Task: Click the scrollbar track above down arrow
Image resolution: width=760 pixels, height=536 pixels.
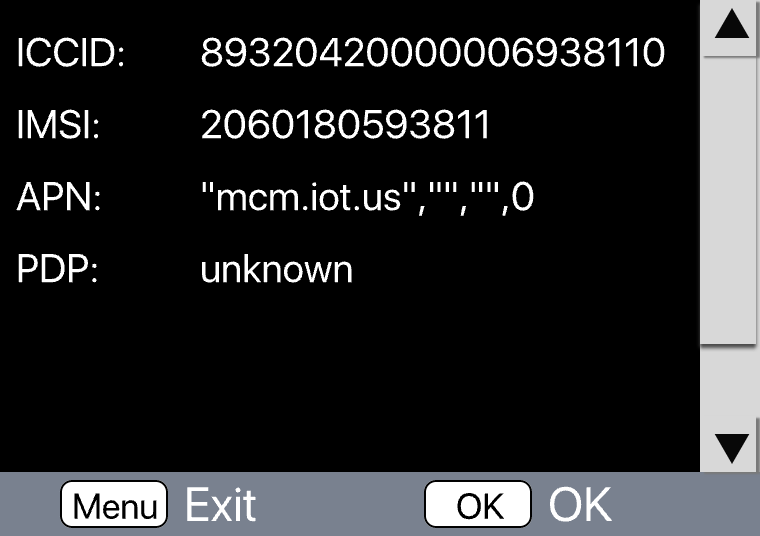Action: click(730, 381)
